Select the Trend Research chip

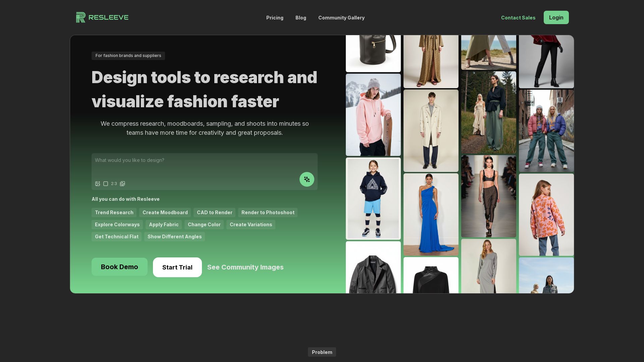(x=114, y=213)
